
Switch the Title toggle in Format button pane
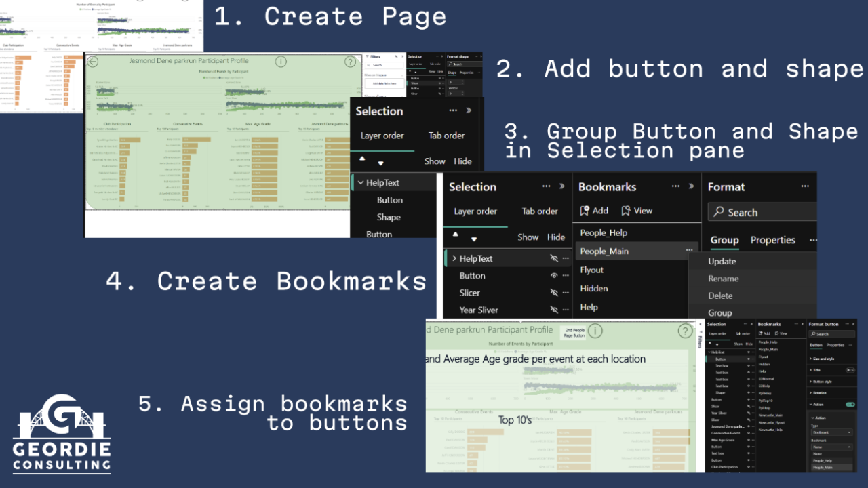[850, 370]
